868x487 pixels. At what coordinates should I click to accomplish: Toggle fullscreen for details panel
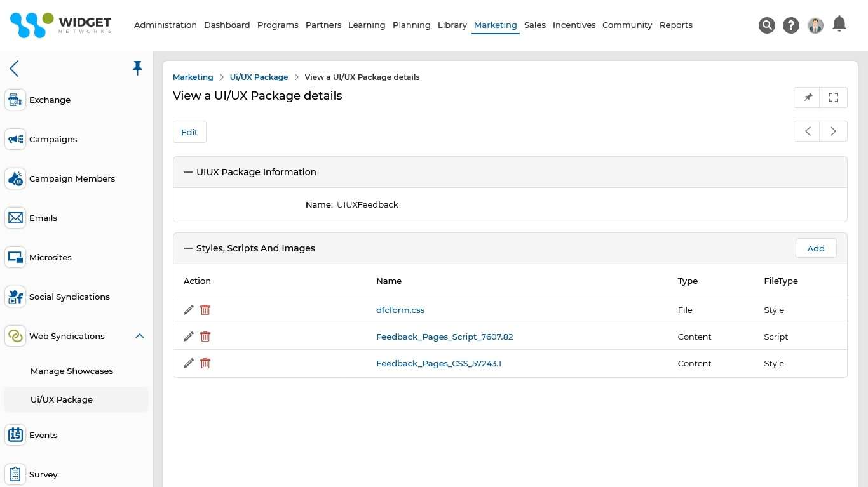pyautogui.click(x=834, y=97)
